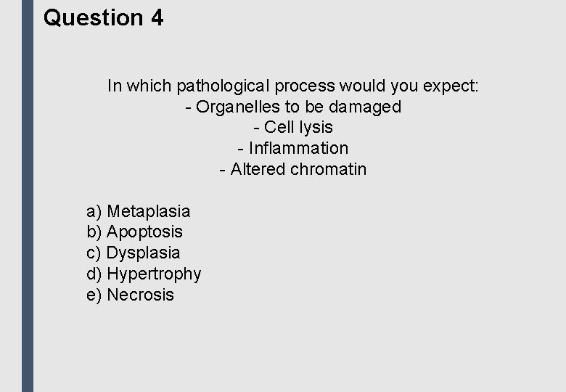Click the 'Altered chromatin' bullet line
Viewport: 566px width, 392px height.
pyautogui.click(x=292, y=169)
